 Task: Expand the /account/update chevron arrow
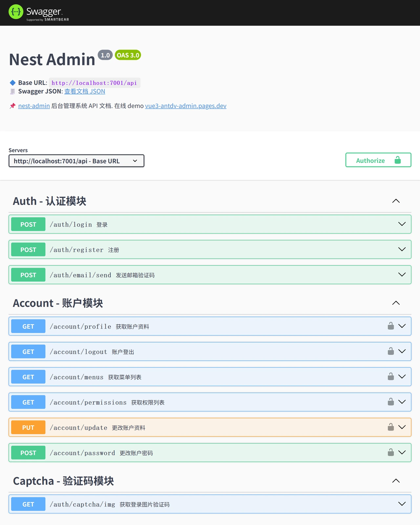[x=402, y=427]
